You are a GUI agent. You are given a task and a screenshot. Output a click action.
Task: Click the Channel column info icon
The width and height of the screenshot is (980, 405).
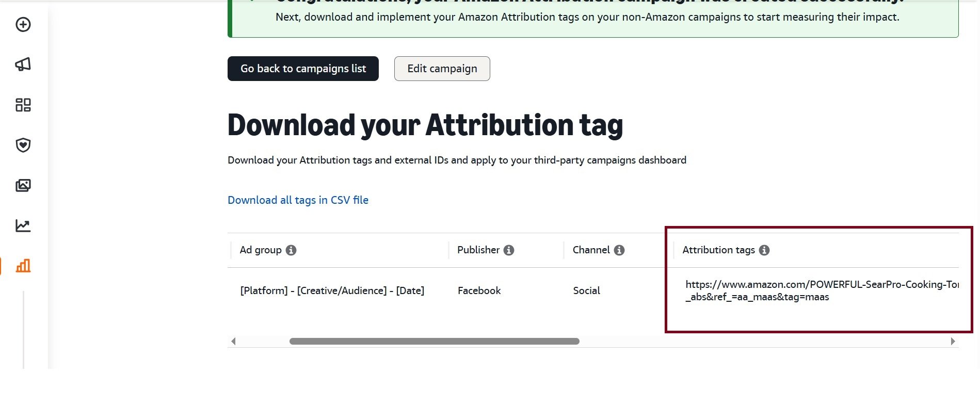click(620, 250)
